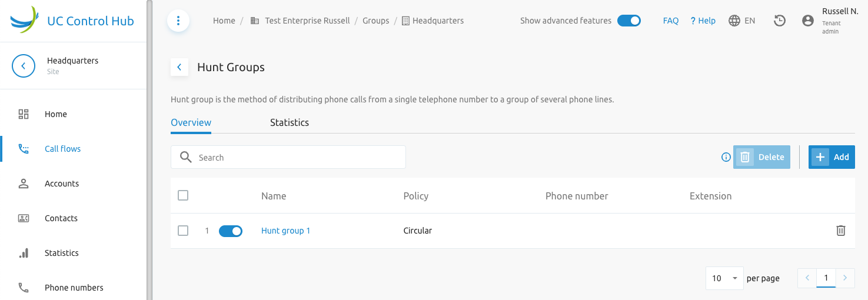
Task: Click the info icon beside Delete
Action: pyautogui.click(x=726, y=157)
